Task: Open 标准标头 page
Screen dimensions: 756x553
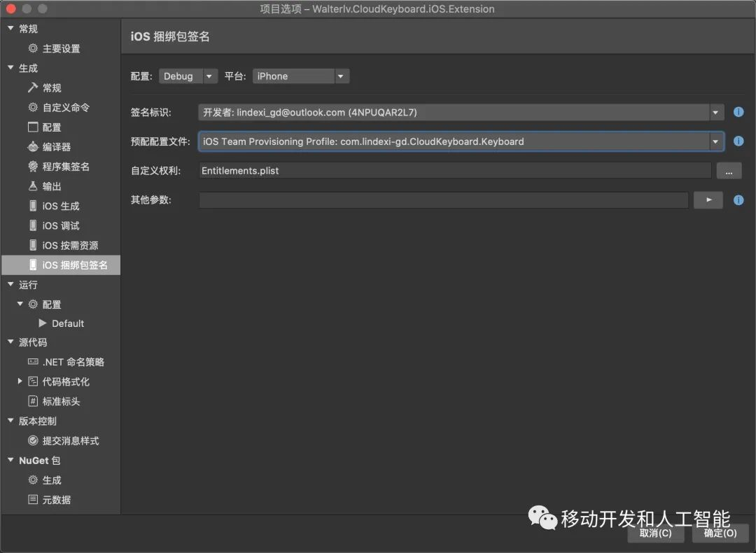Action: coord(61,402)
